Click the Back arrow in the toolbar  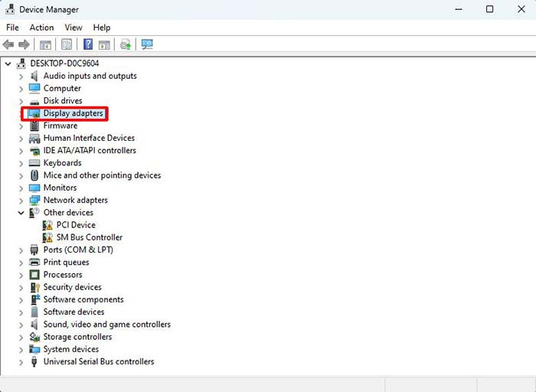8,44
